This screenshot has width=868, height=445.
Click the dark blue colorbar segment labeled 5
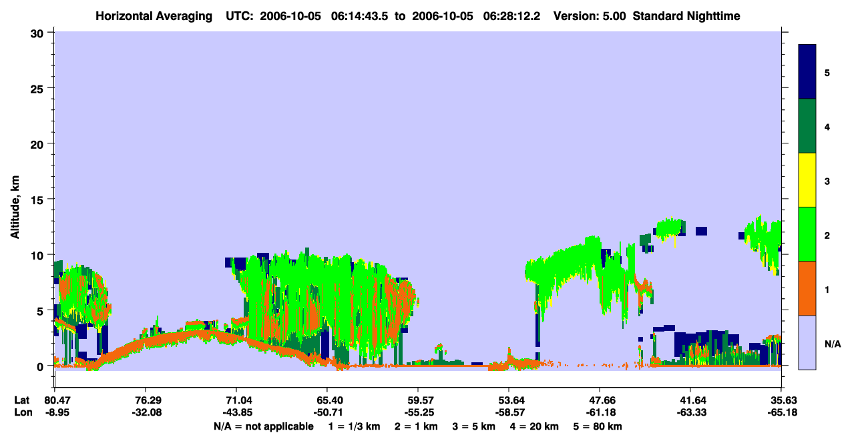(x=807, y=72)
